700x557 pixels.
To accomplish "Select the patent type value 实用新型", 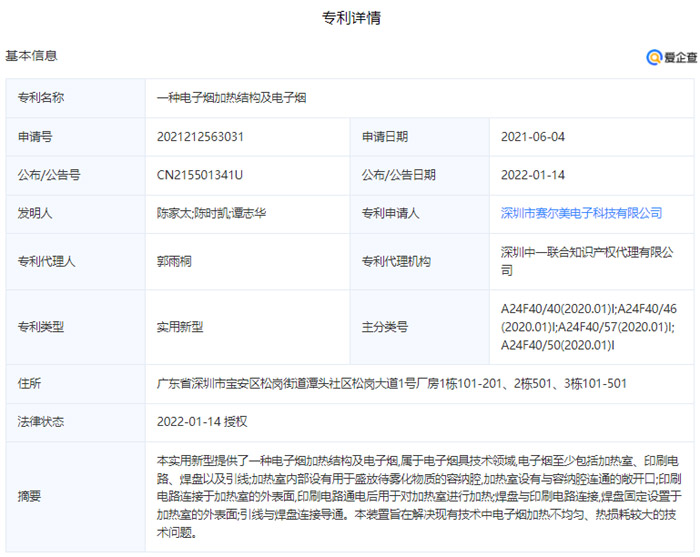I will (180, 326).
